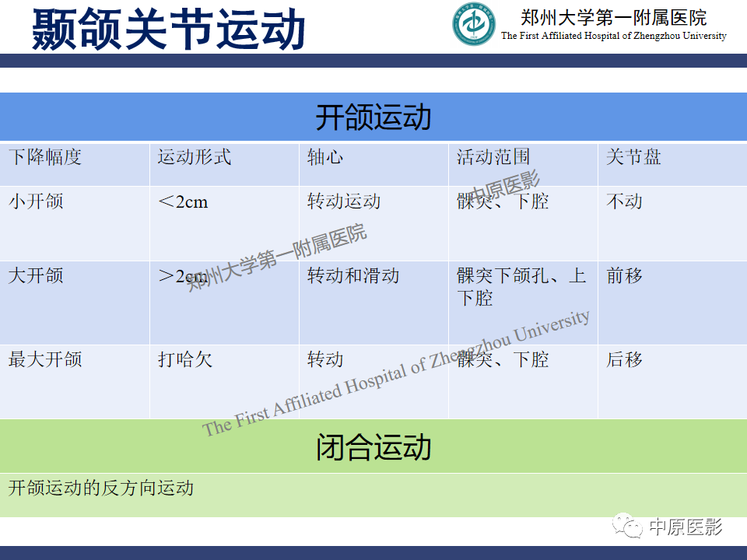Select the row label 最大开颌
The height and width of the screenshot is (560, 747).
click(45, 359)
